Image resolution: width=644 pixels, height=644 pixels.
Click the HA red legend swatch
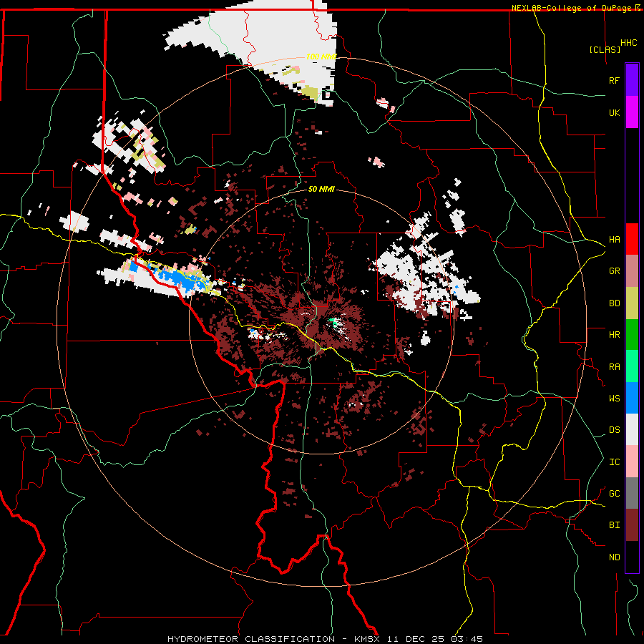[632, 239]
